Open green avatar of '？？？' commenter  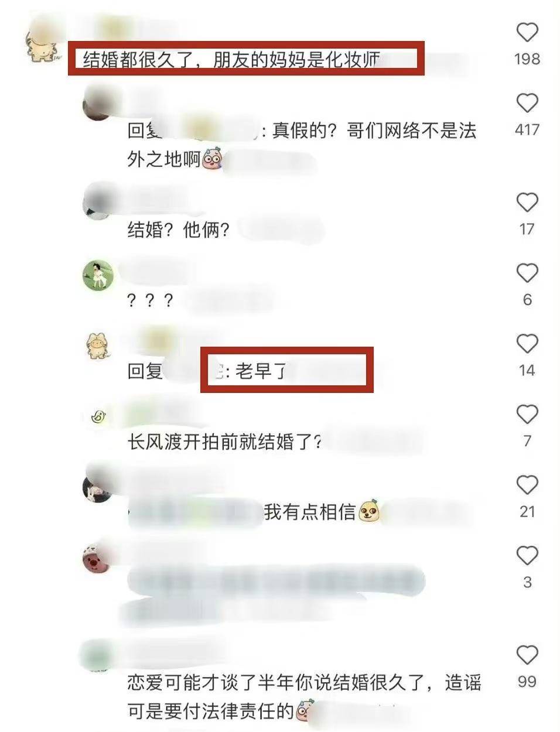[98, 275]
